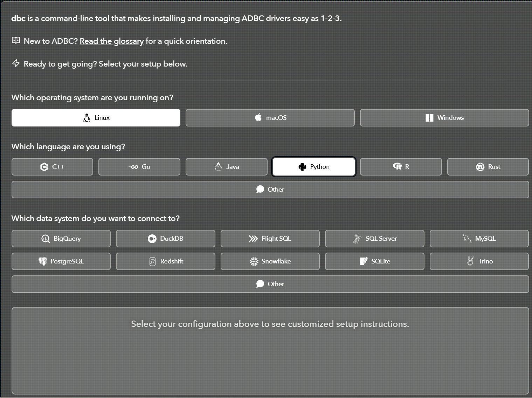Pick SQL Server as data system
Screen dimensions: 532x398
pyautogui.click(x=374, y=239)
